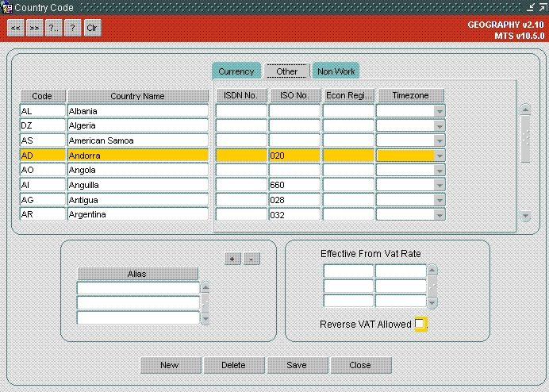The height and width of the screenshot is (392, 549).
Task: Click the Delete button
Action: coord(234,365)
